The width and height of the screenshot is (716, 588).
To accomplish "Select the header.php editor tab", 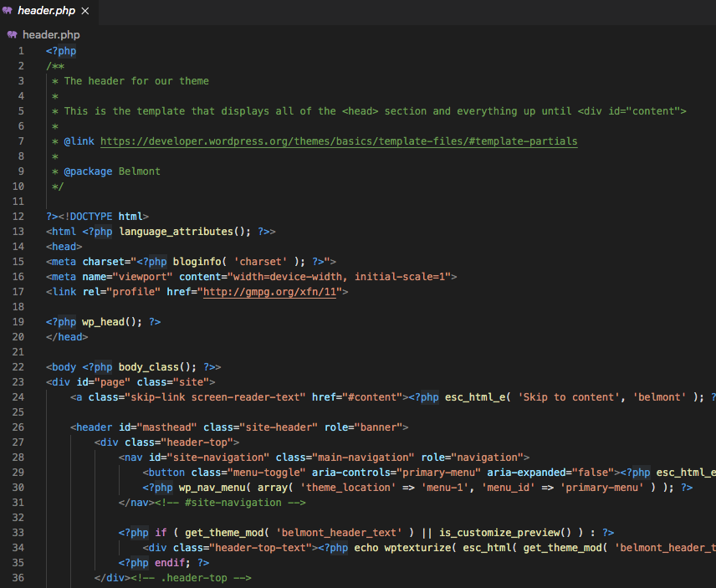I will pyautogui.click(x=47, y=11).
